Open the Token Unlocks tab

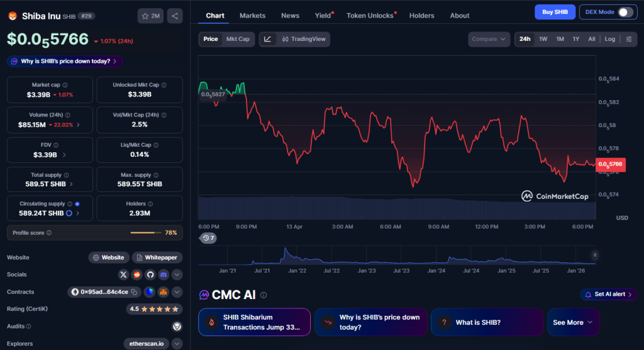(x=370, y=15)
